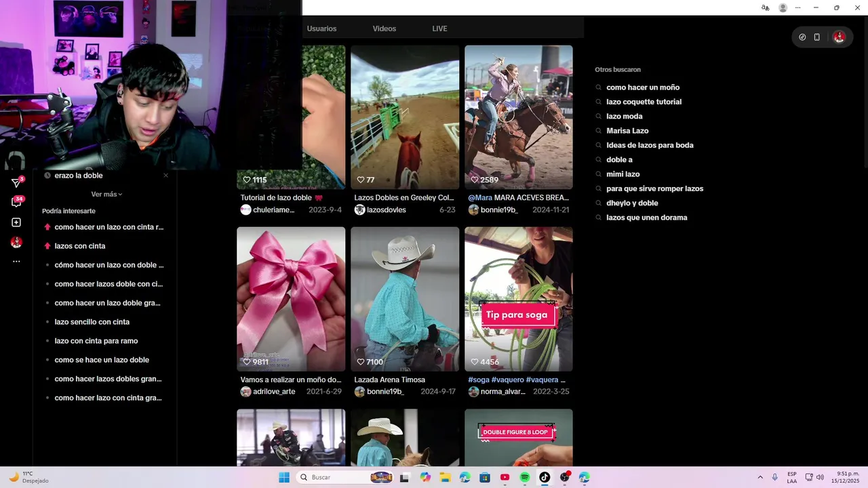This screenshot has width=868, height=488.
Task: Open the profile avatar at top right
Action: point(839,37)
